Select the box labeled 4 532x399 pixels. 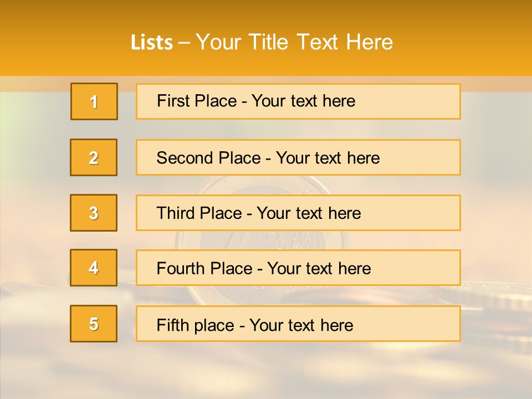click(94, 268)
